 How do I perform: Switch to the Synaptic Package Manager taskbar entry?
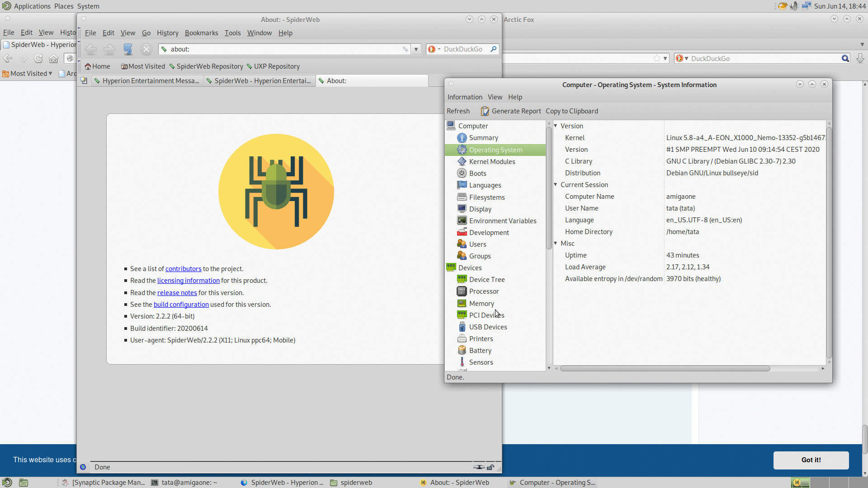(x=104, y=483)
